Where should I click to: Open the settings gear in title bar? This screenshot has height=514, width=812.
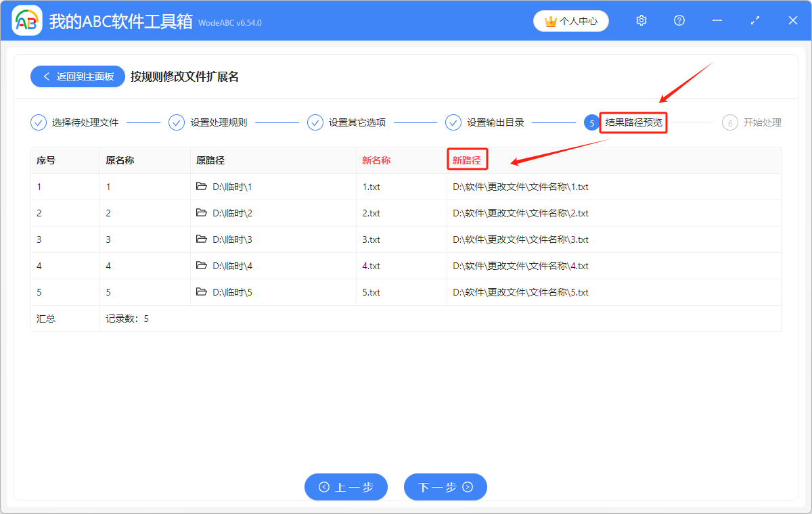641,20
